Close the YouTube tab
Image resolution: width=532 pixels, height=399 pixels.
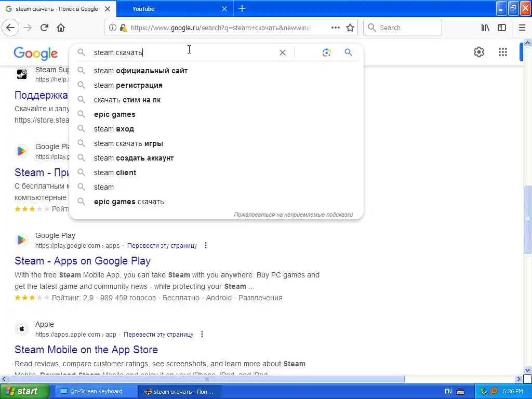click(224, 9)
